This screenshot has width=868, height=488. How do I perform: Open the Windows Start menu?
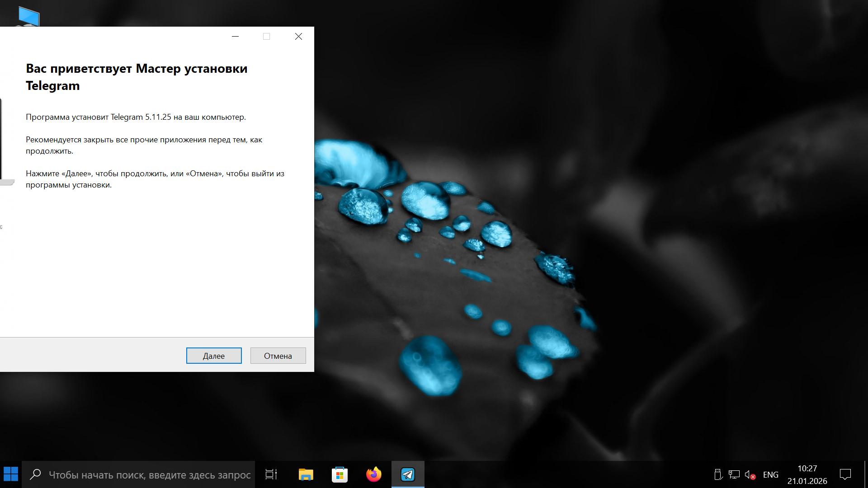[x=11, y=474]
